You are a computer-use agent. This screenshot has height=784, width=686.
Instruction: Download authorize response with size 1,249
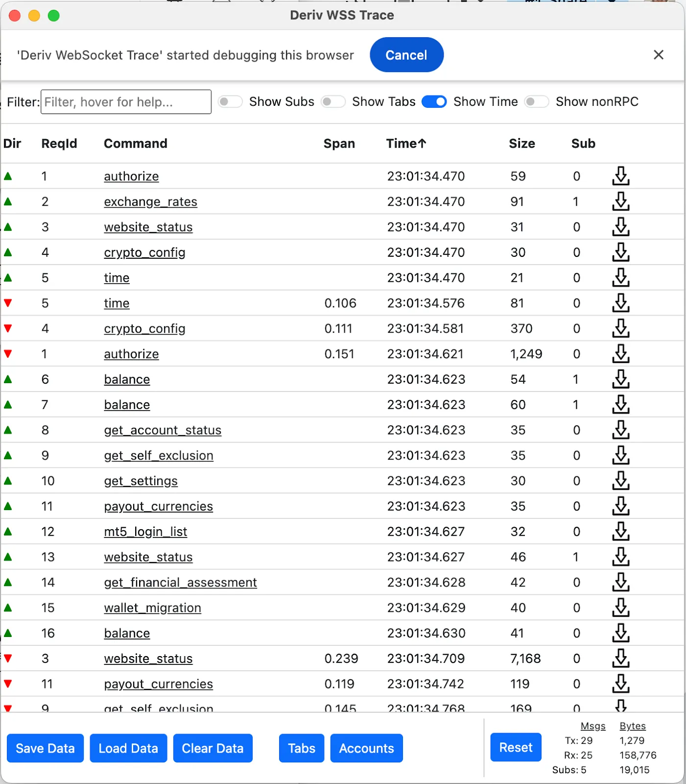click(621, 354)
